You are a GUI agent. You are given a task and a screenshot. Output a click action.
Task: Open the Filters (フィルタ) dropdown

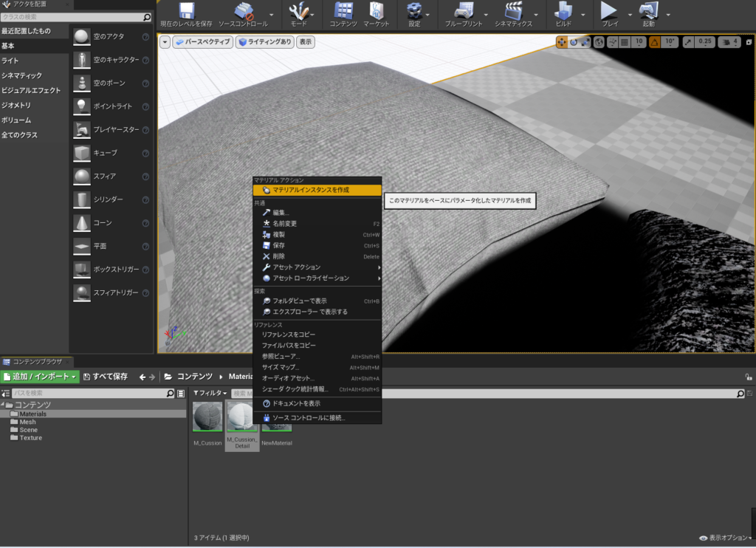point(210,393)
